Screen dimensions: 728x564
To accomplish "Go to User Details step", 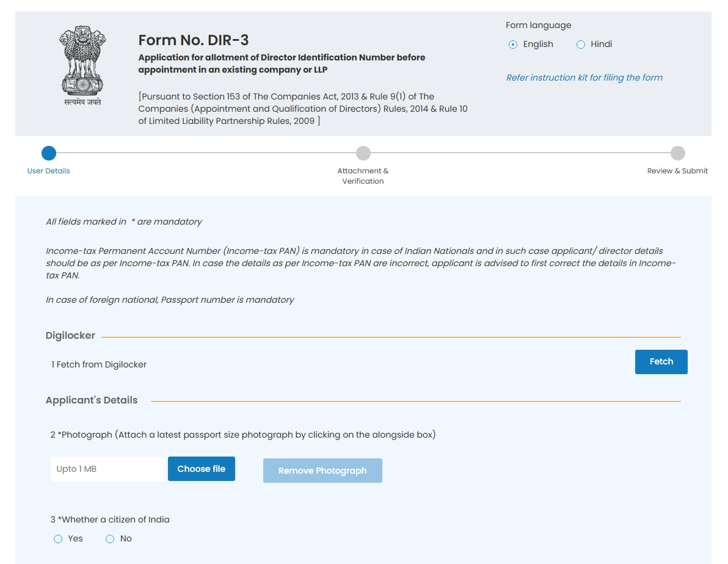I will coord(49,153).
